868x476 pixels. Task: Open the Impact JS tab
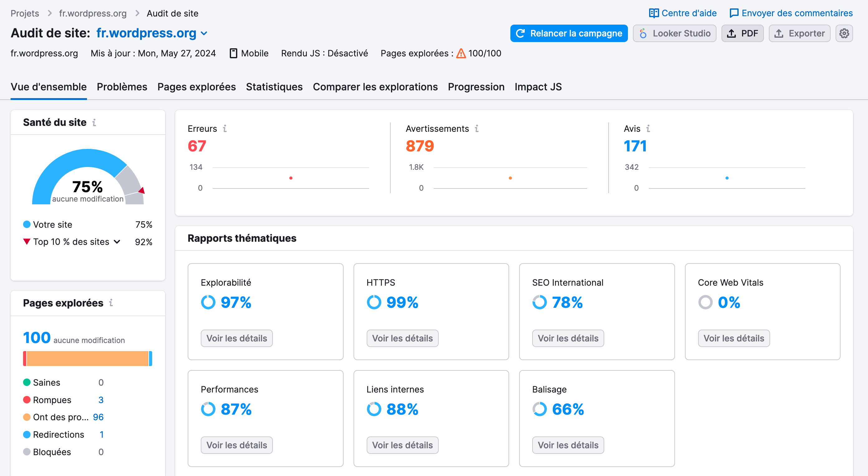pos(538,87)
